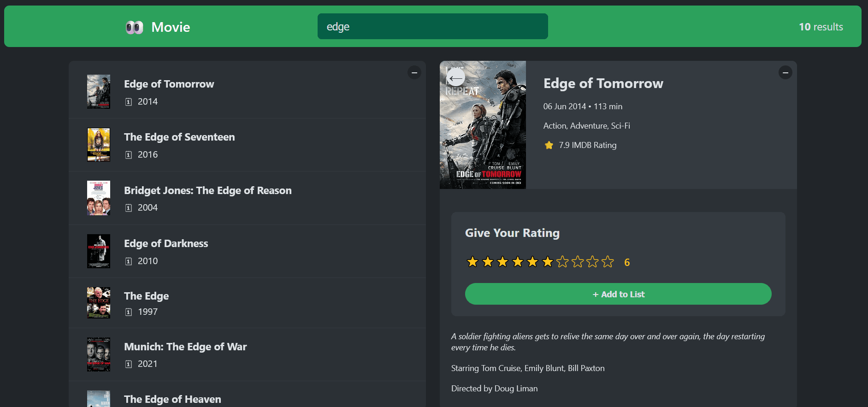Collapse the search results list panel
This screenshot has width=868, height=407.
point(414,72)
